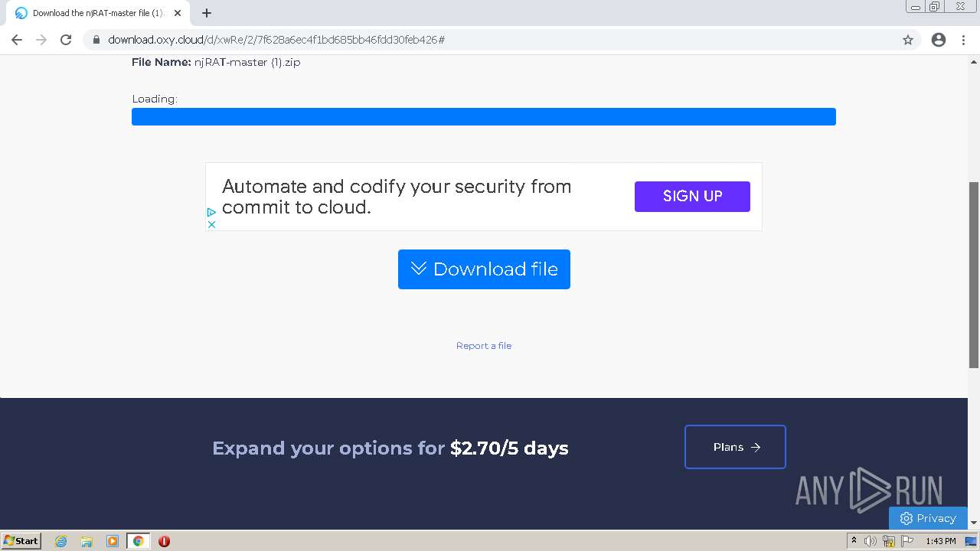The image size is (980, 551).
Task: Click the Show desktop tray icon
Action: pyautogui.click(x=971, y=541)
